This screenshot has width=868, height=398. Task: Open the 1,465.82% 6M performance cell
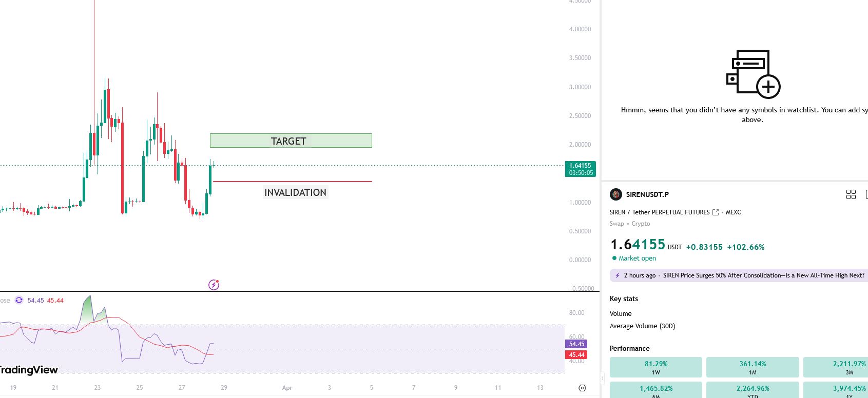656,390
